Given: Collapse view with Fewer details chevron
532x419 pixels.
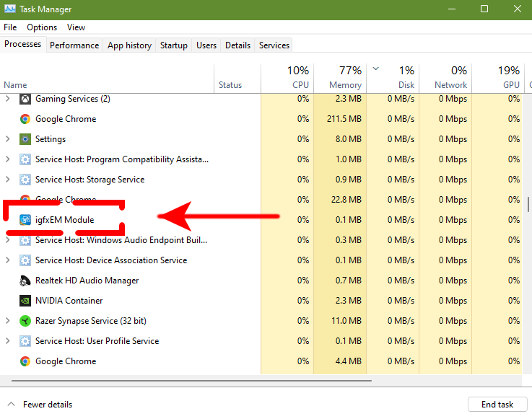Looking at the screenshot, I should pos(12,404).
